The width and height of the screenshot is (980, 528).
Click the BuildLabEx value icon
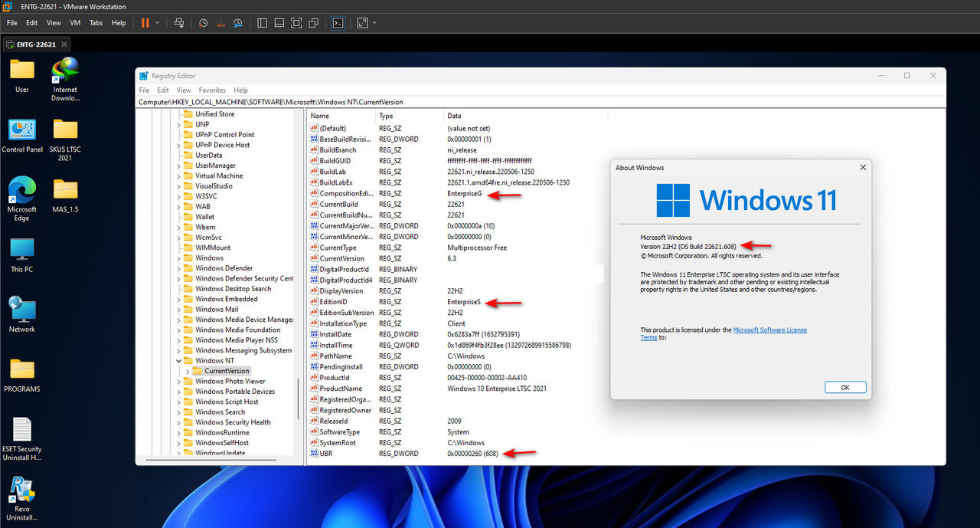pos(313,182)
